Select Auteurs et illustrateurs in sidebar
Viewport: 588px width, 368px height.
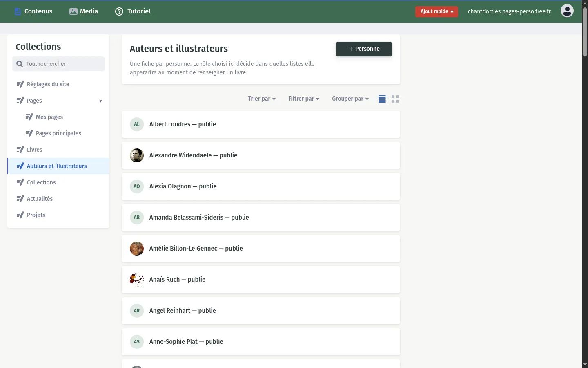pos(58,166)
